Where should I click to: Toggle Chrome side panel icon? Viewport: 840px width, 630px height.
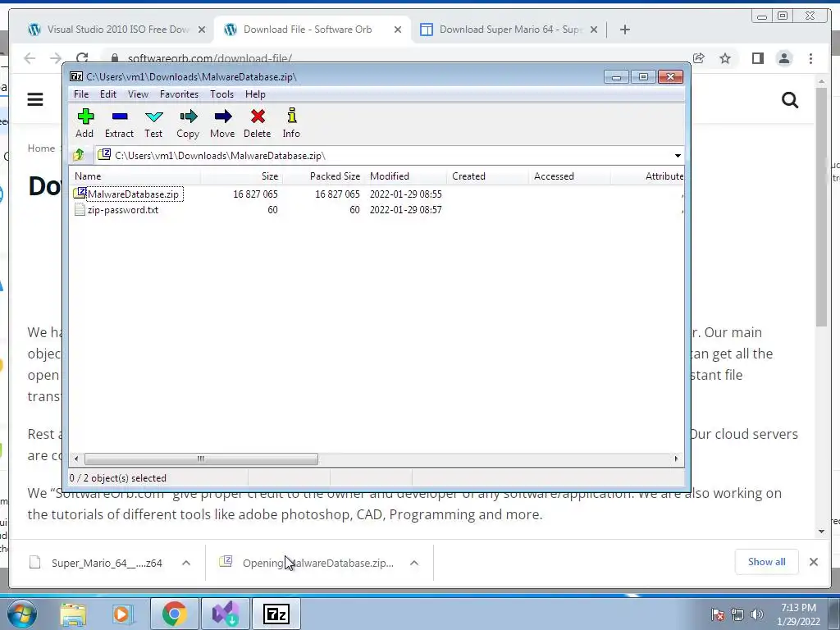(757, 58)
